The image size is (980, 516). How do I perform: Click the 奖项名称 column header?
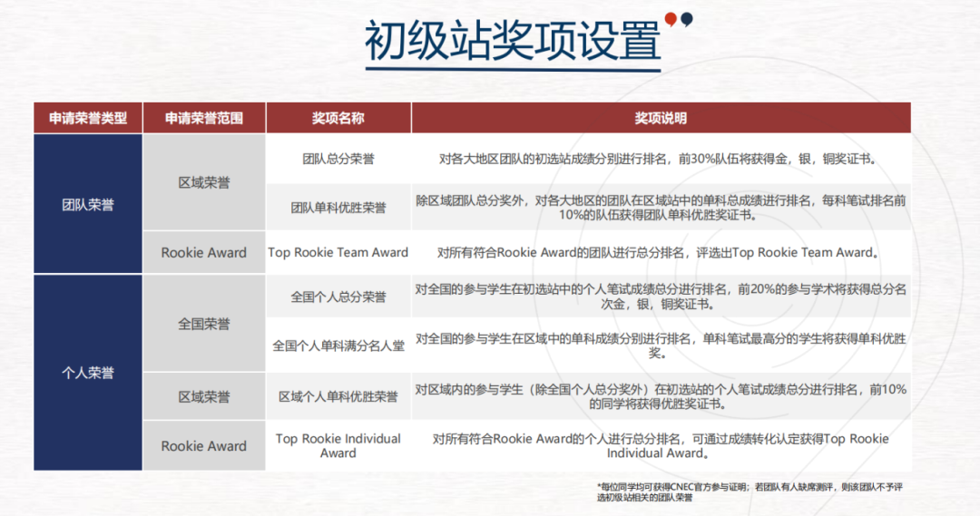338,119
